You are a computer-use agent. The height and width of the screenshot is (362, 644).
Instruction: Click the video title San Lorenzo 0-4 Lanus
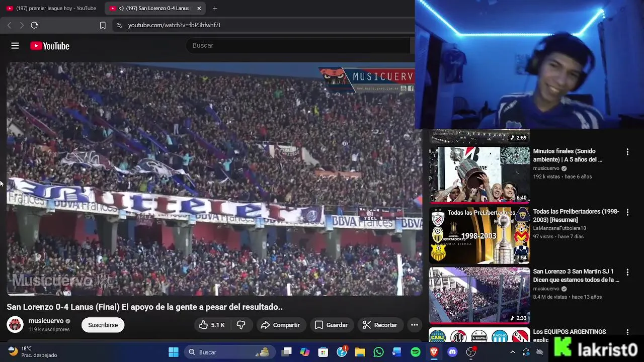point(144,307)
